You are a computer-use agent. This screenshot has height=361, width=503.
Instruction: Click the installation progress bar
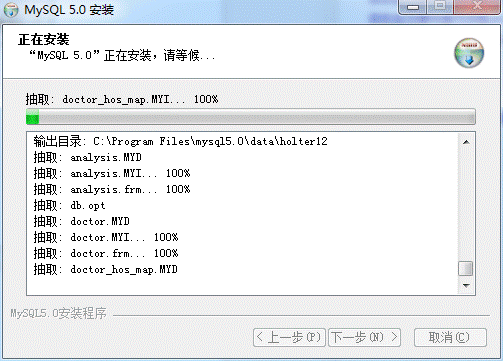(x=251, y=117)
